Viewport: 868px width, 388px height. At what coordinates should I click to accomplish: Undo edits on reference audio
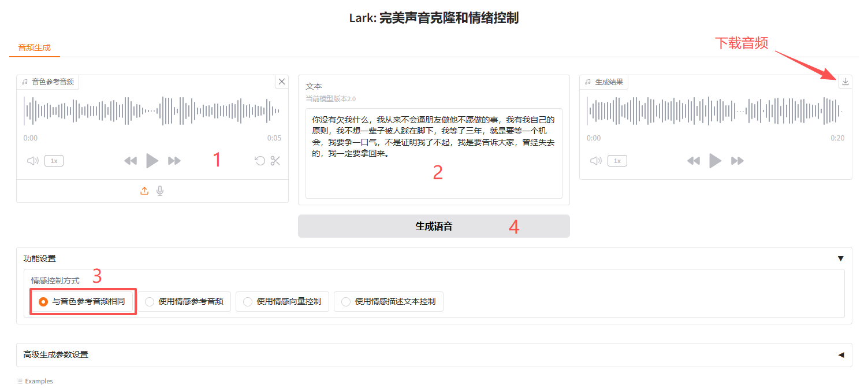point(260,161)
